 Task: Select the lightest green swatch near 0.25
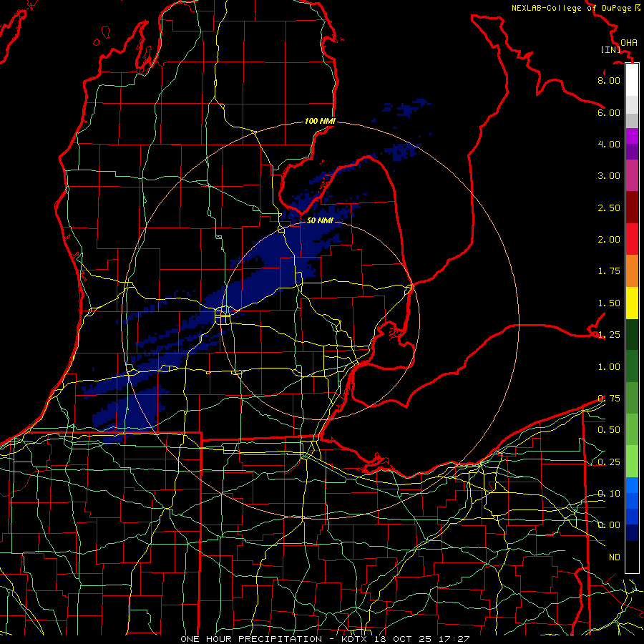[x=632, y=462]
